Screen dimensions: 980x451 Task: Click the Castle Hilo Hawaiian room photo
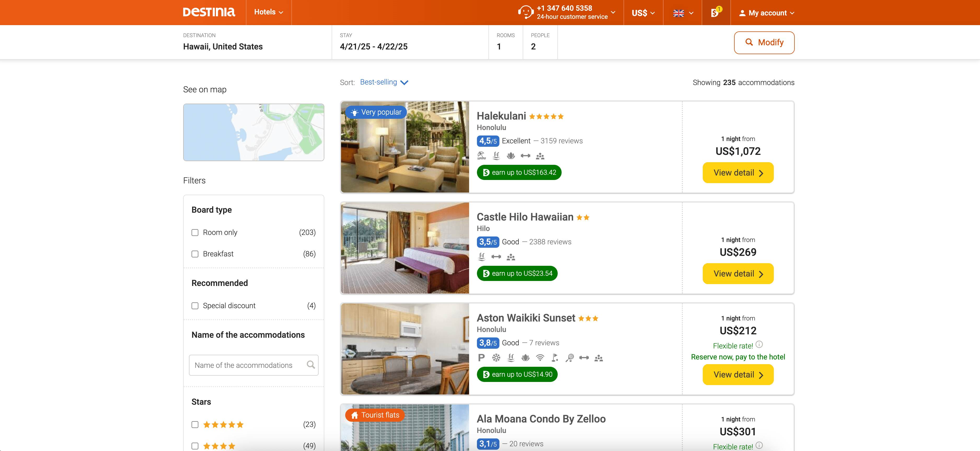pos(405,248)
